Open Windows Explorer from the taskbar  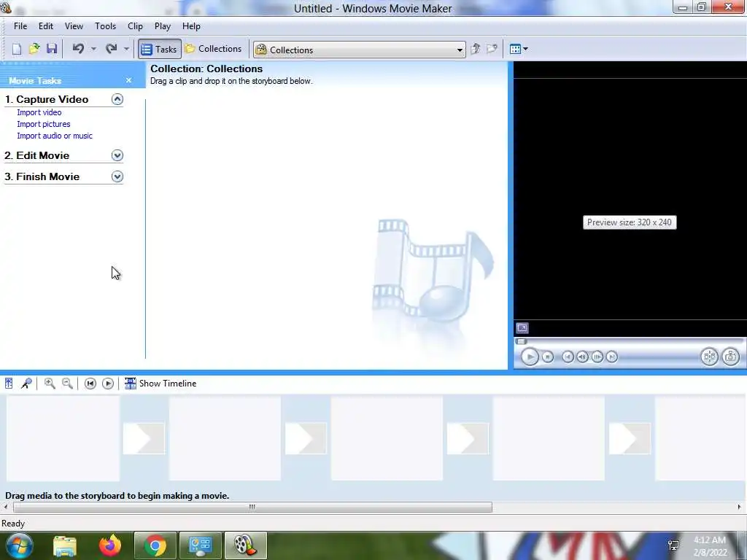pos(65,545)
